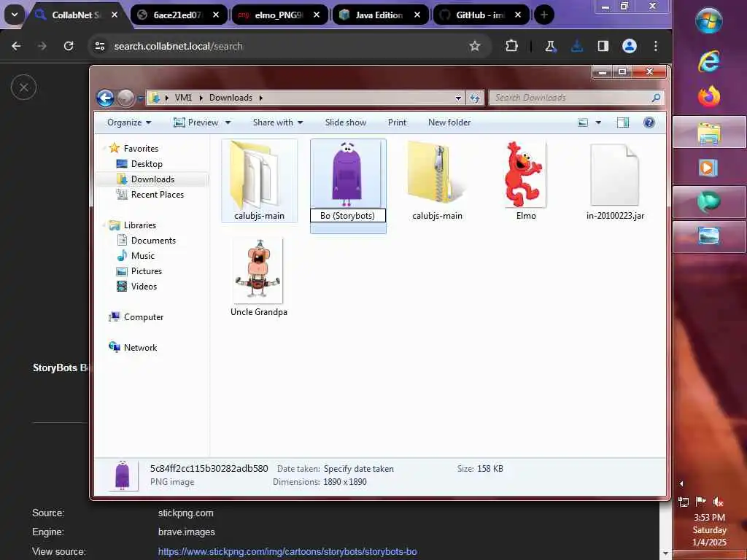Open Pictures library
The width and height of the screenshot is (747, 560).
(x=146, y=271)
